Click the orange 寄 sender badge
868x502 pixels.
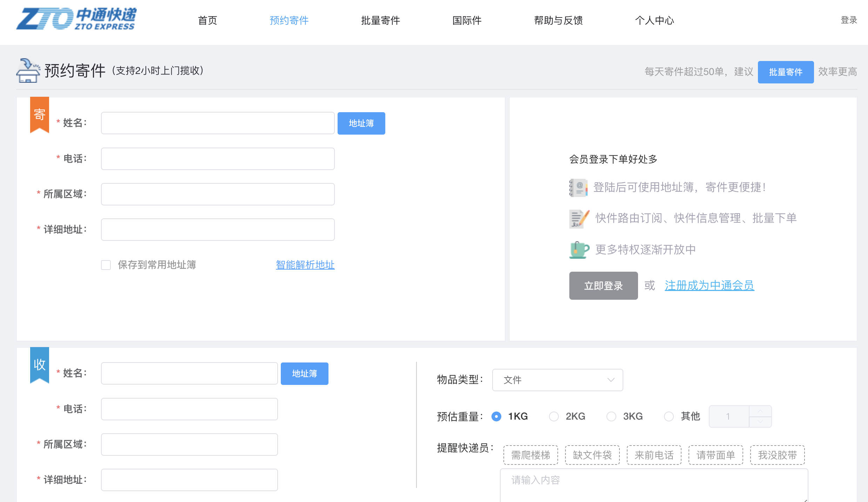pyautogui.click(x=40, y=115)
